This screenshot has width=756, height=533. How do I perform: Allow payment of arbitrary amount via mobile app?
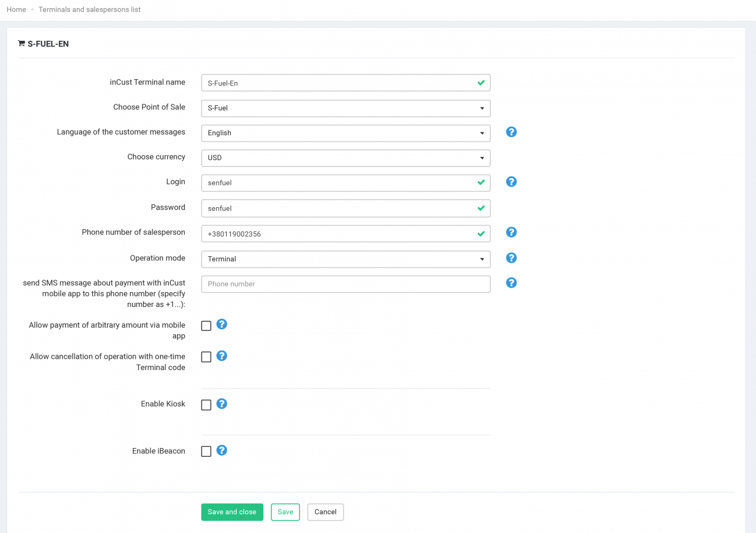click(x=206, y=325)
